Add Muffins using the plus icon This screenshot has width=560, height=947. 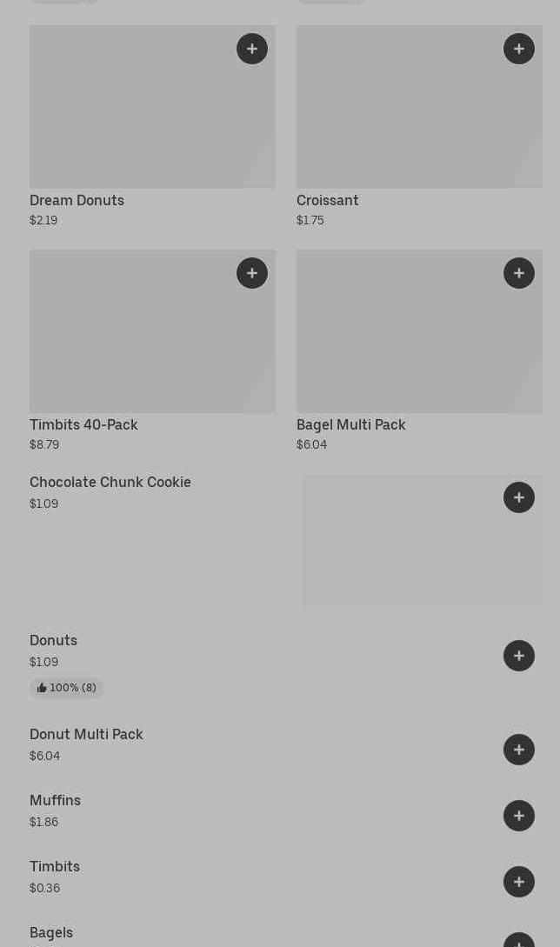coord(519,816)
